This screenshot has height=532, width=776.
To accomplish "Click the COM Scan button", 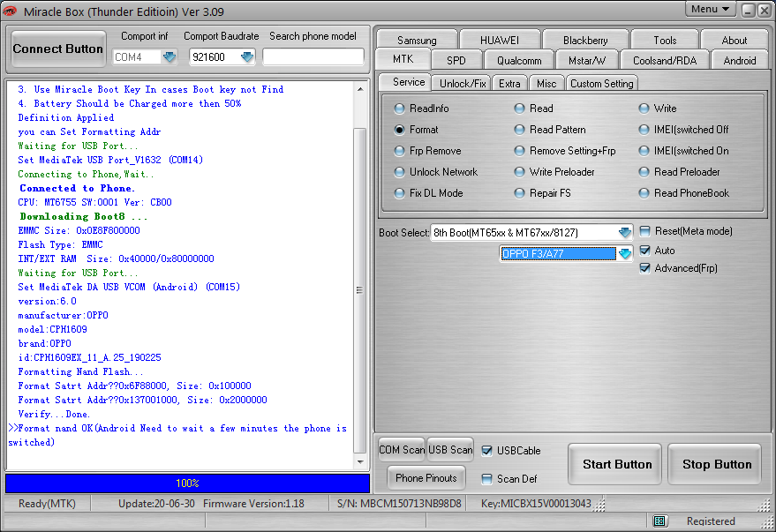I will pyautogui.click(x=402, y=449).
